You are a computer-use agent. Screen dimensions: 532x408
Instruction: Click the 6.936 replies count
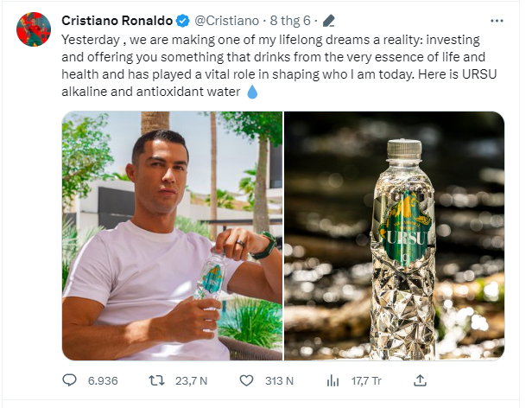102,380
